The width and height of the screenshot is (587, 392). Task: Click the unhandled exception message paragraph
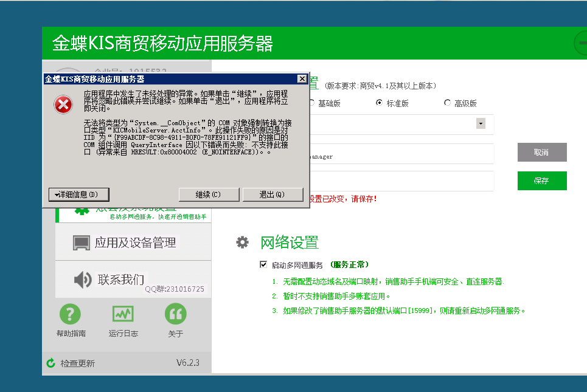(x=186, y=101)
